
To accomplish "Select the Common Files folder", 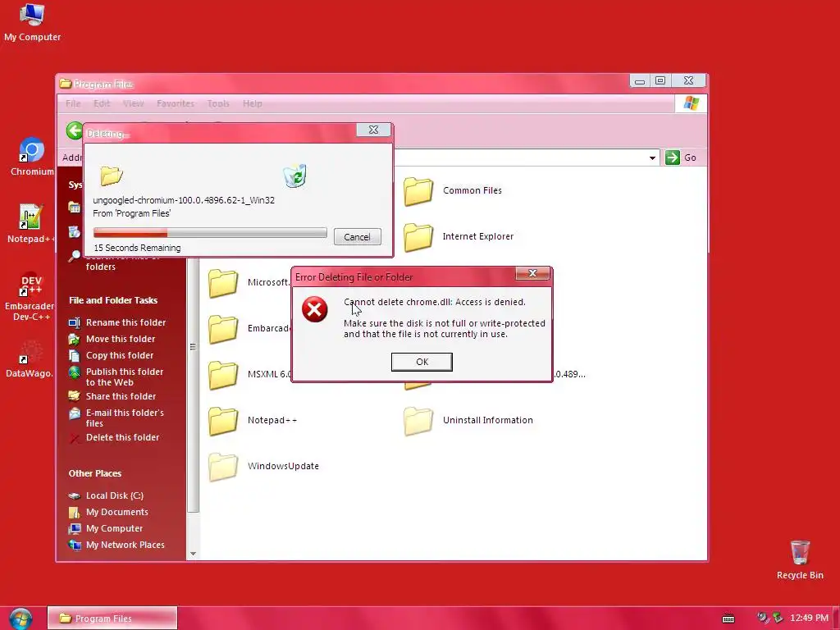I will 453,190.
